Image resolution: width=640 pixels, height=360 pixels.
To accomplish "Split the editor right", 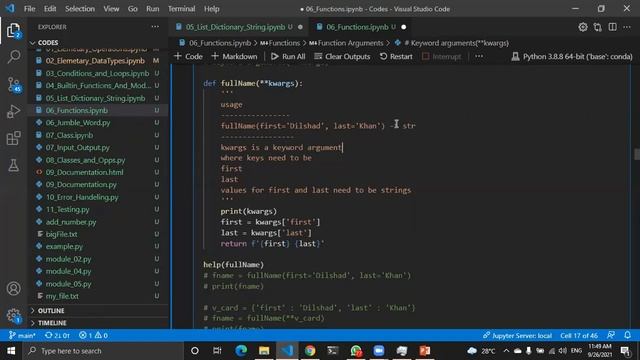I will 612,27.
